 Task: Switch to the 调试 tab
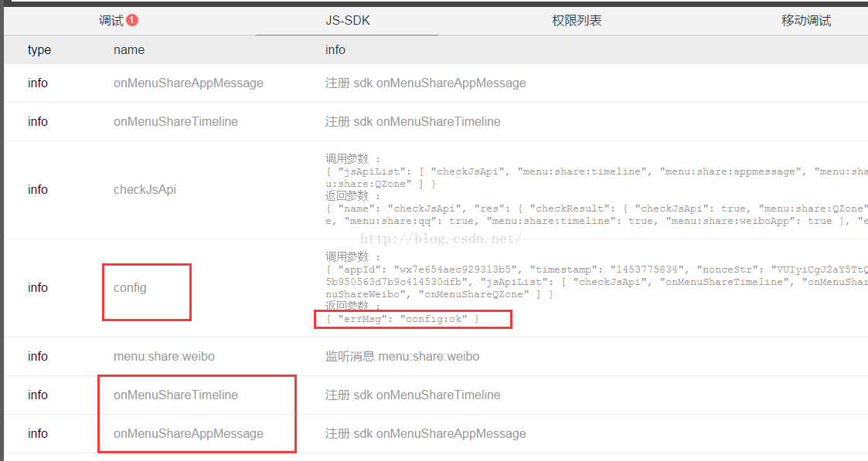[111, 21]
